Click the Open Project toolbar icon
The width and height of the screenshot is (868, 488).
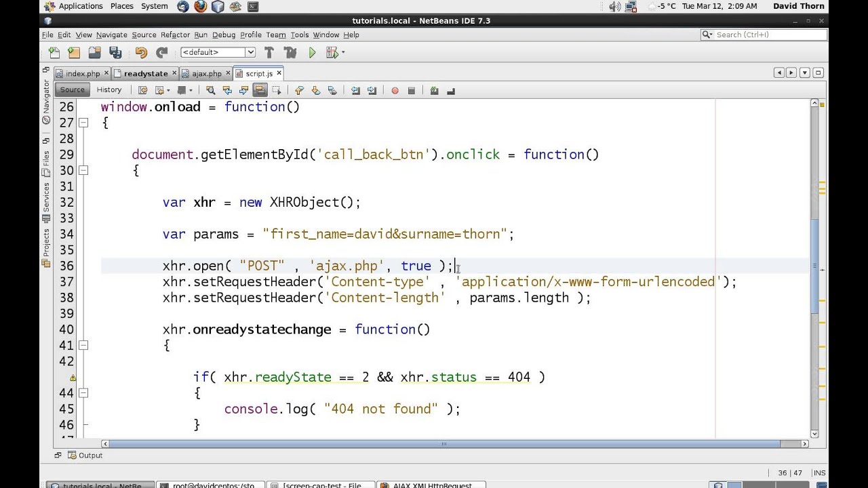click(94, 52)
